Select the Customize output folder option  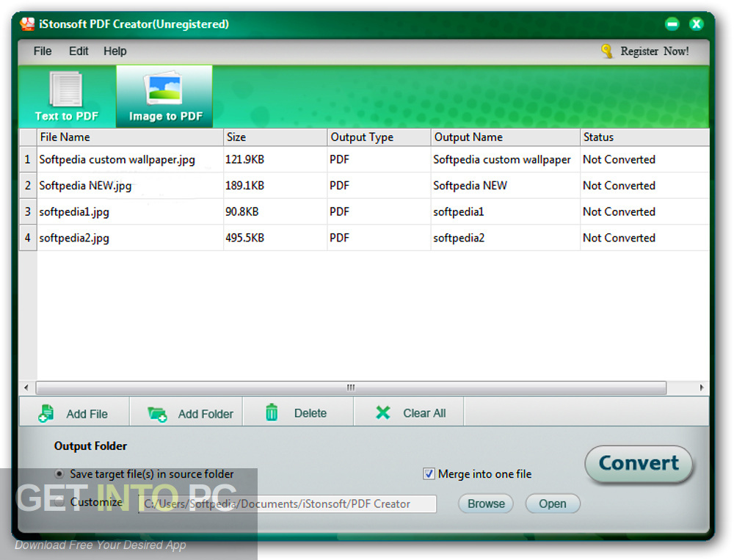tap(59, 502)
